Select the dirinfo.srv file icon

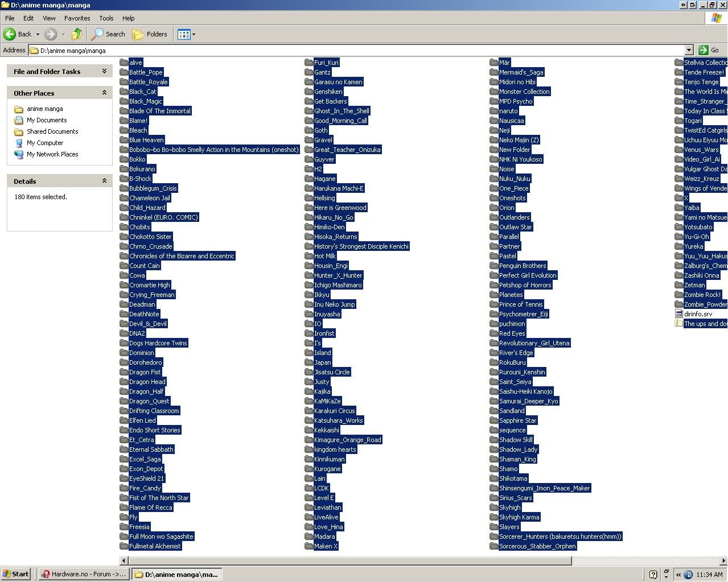tap(679, 314)
